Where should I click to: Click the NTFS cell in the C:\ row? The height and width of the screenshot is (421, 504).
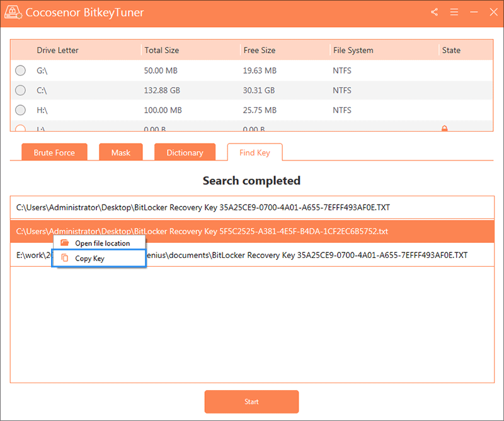click(x=342, y=91)
